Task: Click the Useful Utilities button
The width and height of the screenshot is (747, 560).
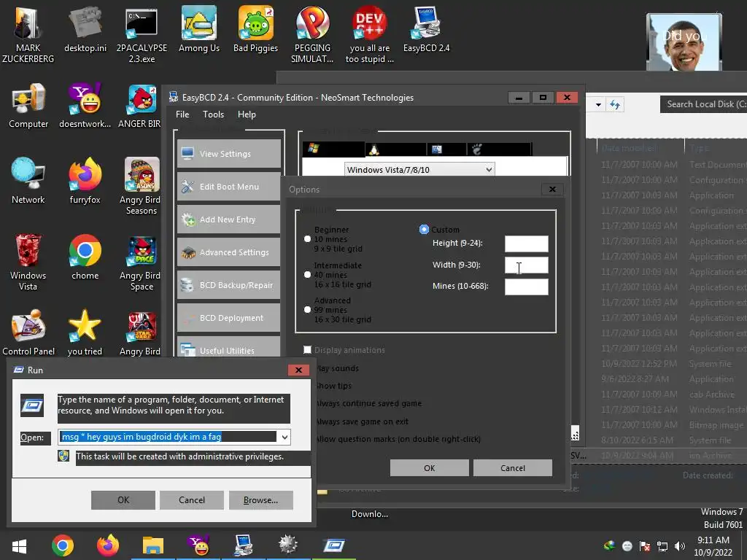Action: coord(228,346)
